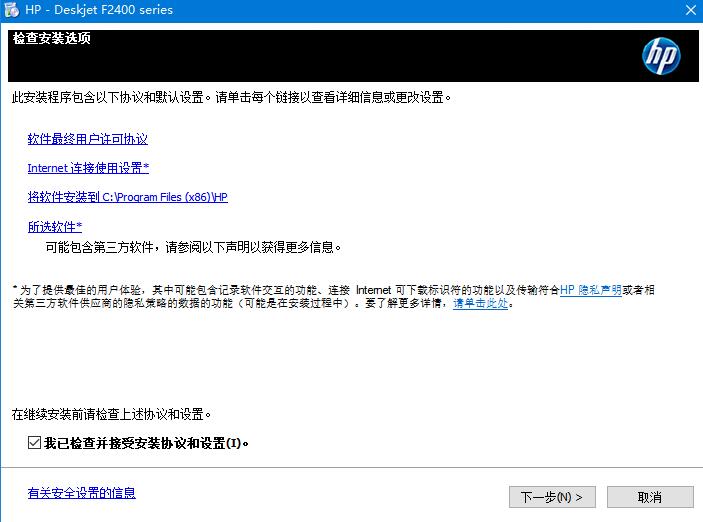Click the 在继续安装前请检查上述协议和设置 text

pos(111,414)
